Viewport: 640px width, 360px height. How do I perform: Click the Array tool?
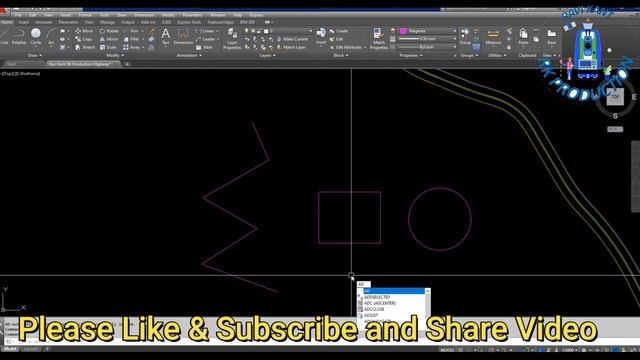click(x=132, y=47)
